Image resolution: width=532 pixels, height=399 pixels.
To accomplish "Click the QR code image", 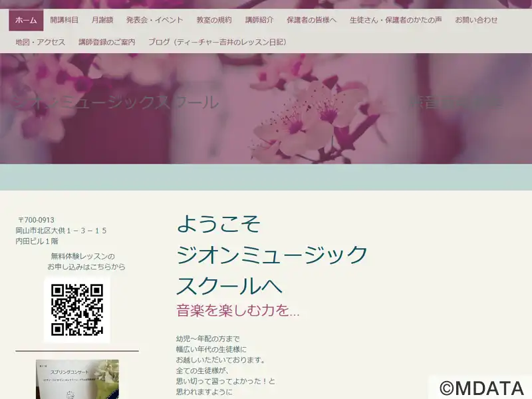I will point(77,309).
